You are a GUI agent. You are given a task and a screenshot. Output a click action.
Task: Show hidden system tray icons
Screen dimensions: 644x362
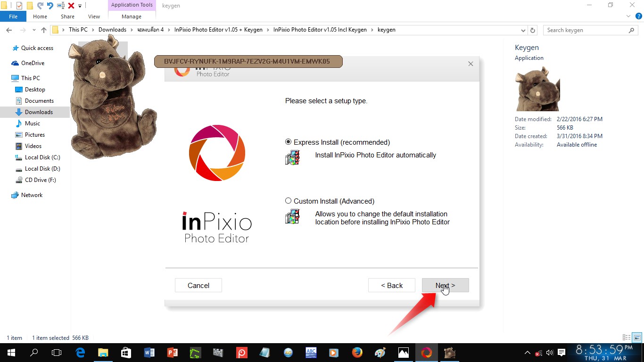tap(528, 353)
